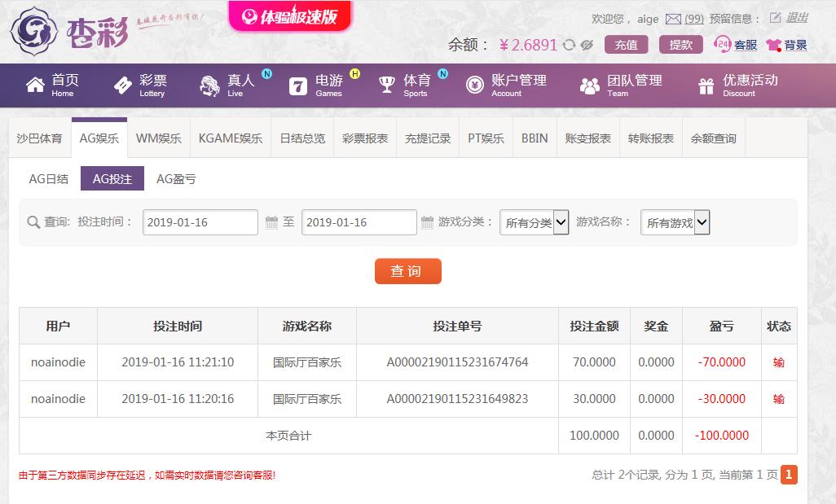
Task: Click the start betting date input field
Action: 200,222
